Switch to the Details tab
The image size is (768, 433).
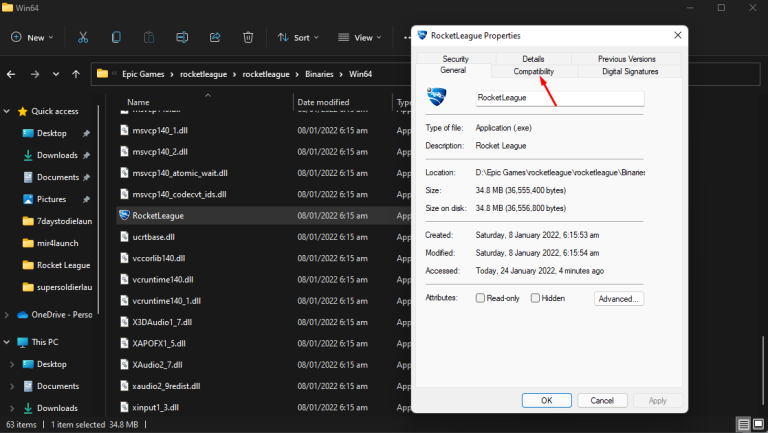pyautogui.click(x=533, y=59)
